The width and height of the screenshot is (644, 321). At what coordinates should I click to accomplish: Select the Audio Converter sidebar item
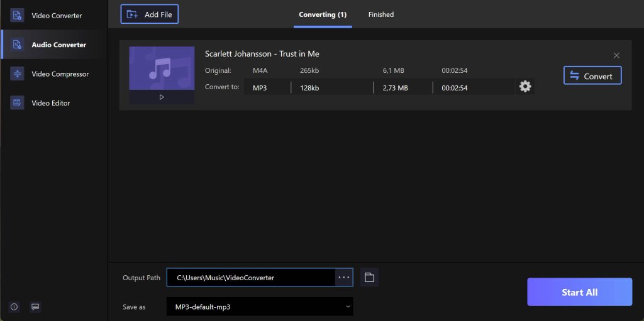pyautogui.click(x=54, y=45)
